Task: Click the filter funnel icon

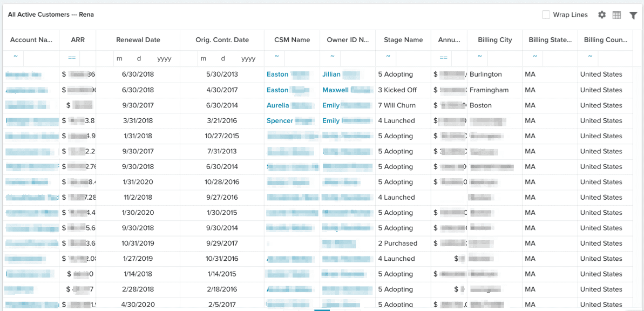Action: [633, 15]
